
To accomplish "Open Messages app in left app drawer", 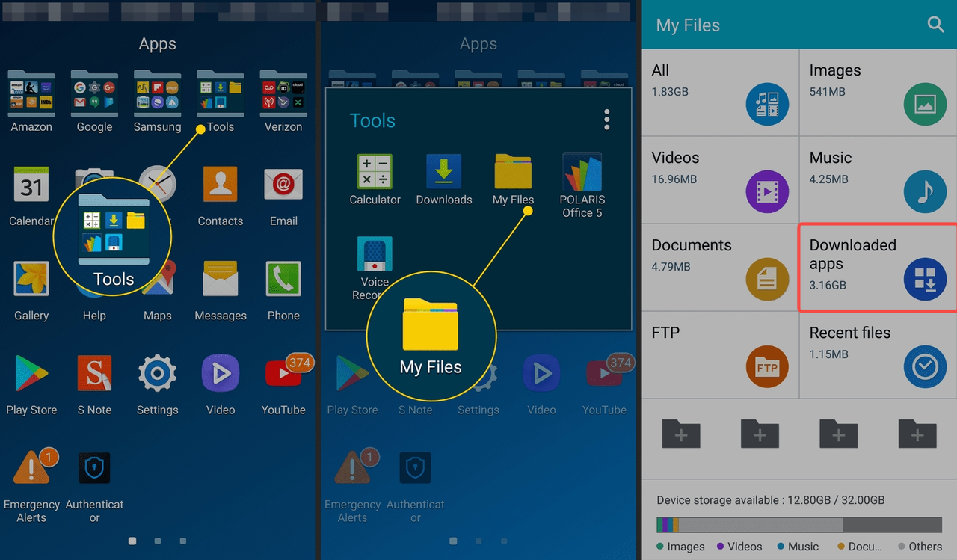I will (x=221, y=290).
